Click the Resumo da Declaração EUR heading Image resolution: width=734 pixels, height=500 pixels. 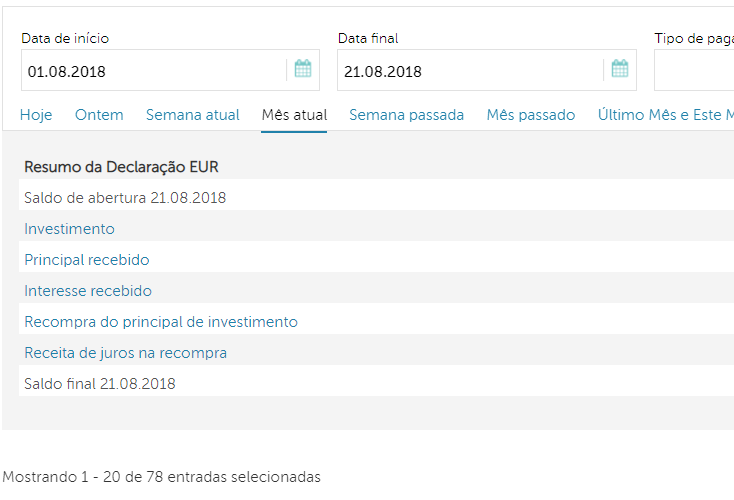point(121,166)
